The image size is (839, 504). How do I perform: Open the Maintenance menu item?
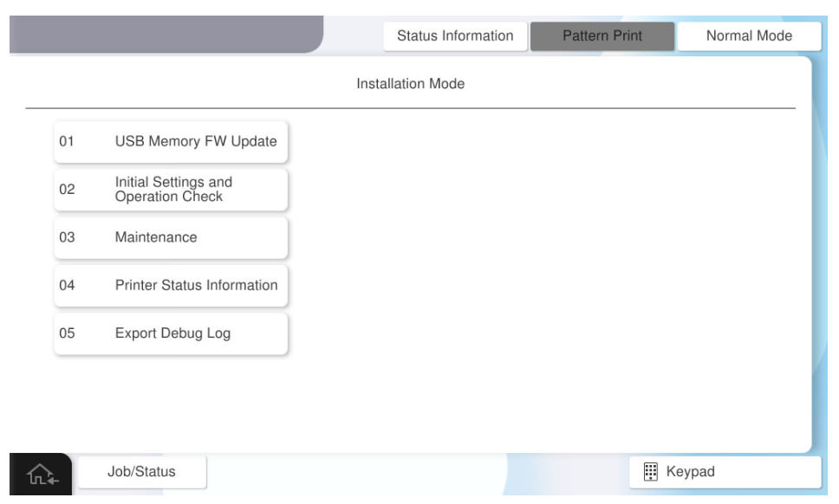point(156,237)
